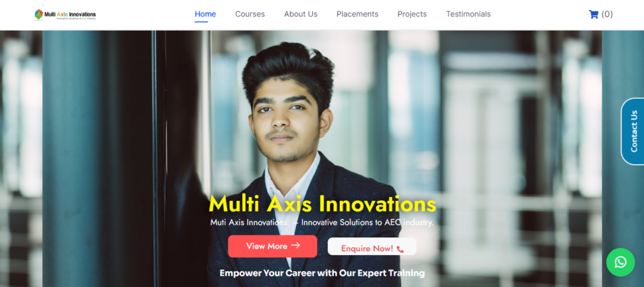Click the Enquire Now! button

point(372,246)
